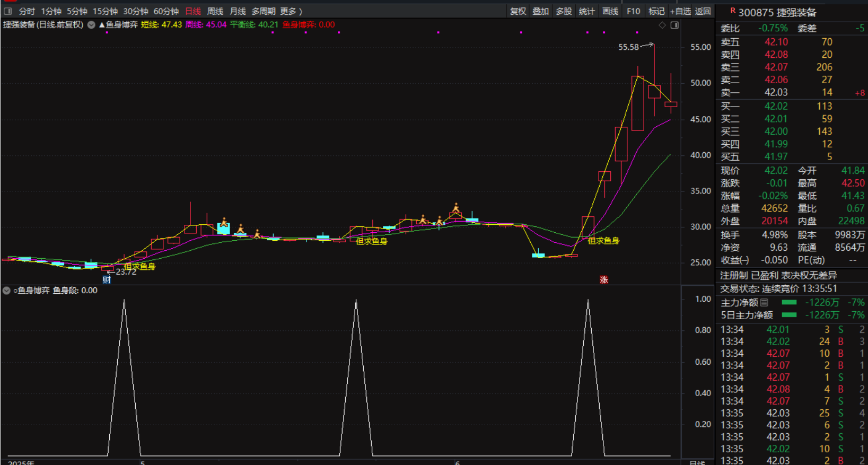This screenshot has height=465, width=868.
Task: Click the 交易状态 连续竞价 status line
Action: pos(778,288)
